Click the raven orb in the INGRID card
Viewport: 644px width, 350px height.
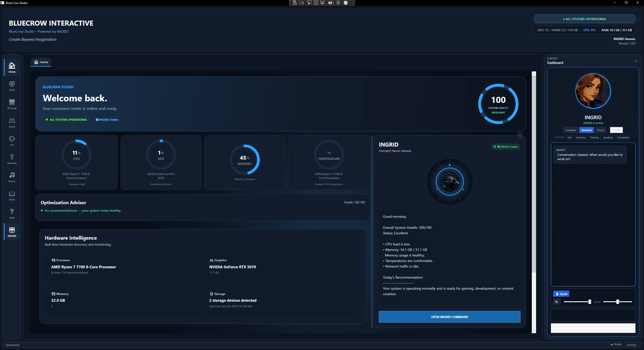tap(450, 182)
